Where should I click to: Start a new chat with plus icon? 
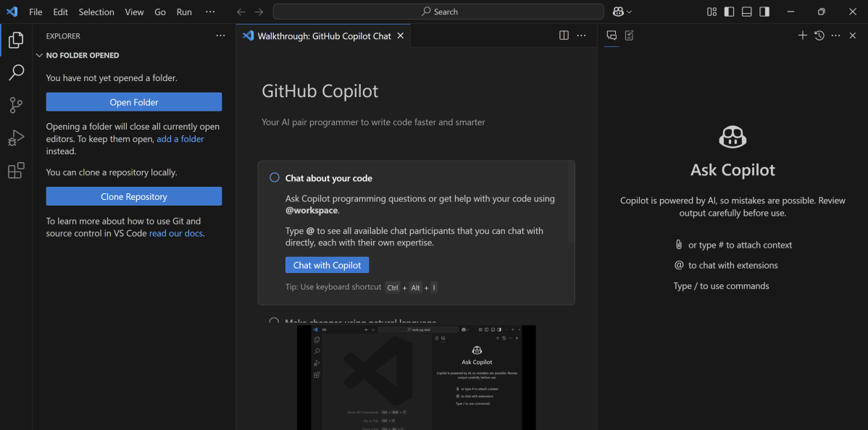[802, 35]
